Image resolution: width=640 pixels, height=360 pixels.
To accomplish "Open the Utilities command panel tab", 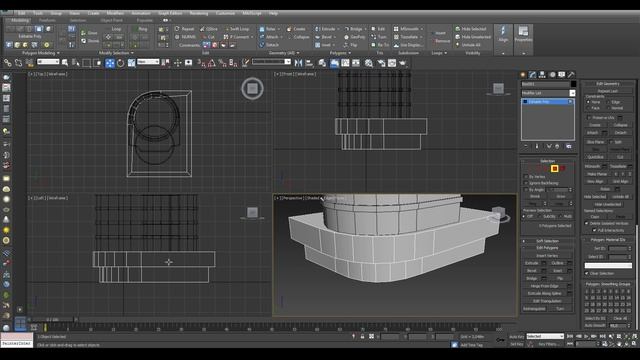I will pos(571,74).
